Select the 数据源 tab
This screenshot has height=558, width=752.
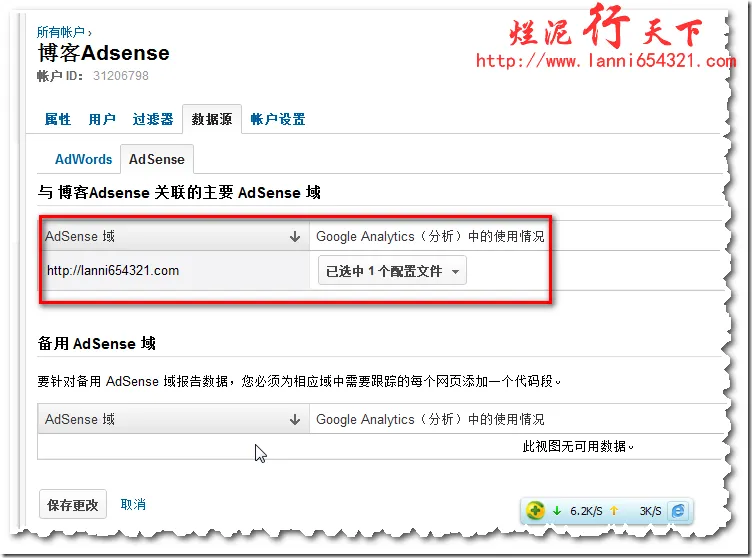[x=212, y=119]
